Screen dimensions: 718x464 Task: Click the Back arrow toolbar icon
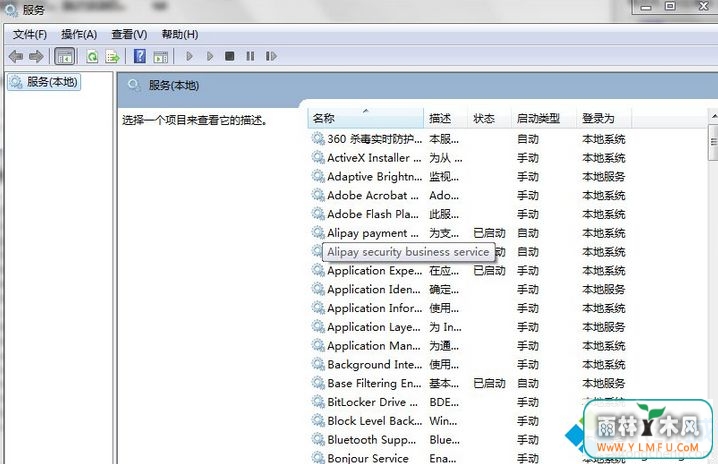(16, 56)
